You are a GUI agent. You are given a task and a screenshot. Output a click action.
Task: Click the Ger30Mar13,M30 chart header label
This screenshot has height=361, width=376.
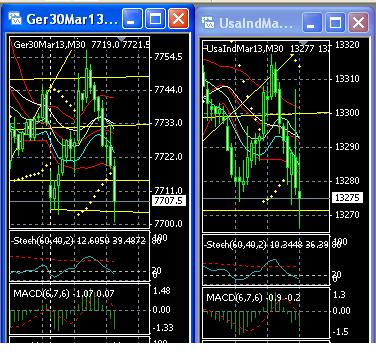pos(49,45)
